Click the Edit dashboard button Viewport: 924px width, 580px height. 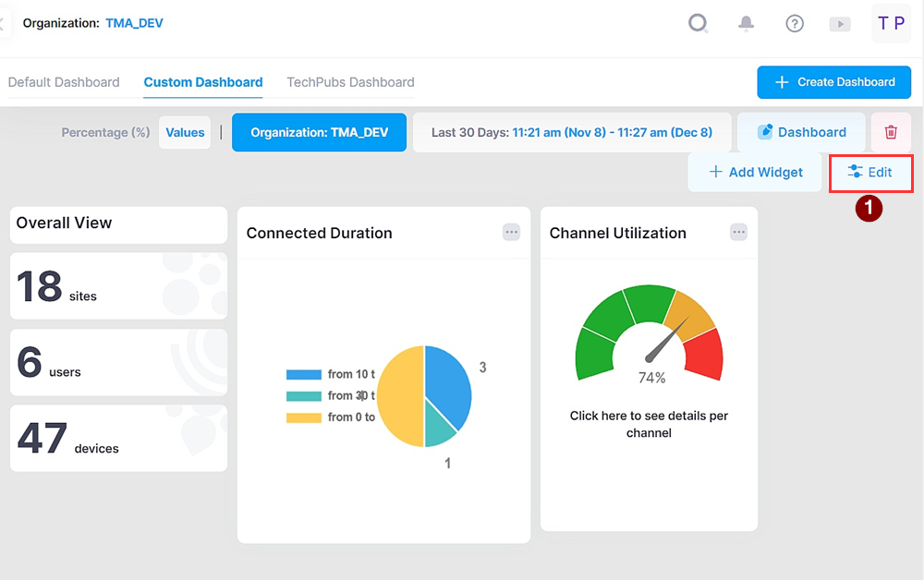click(x=870, y=172)
